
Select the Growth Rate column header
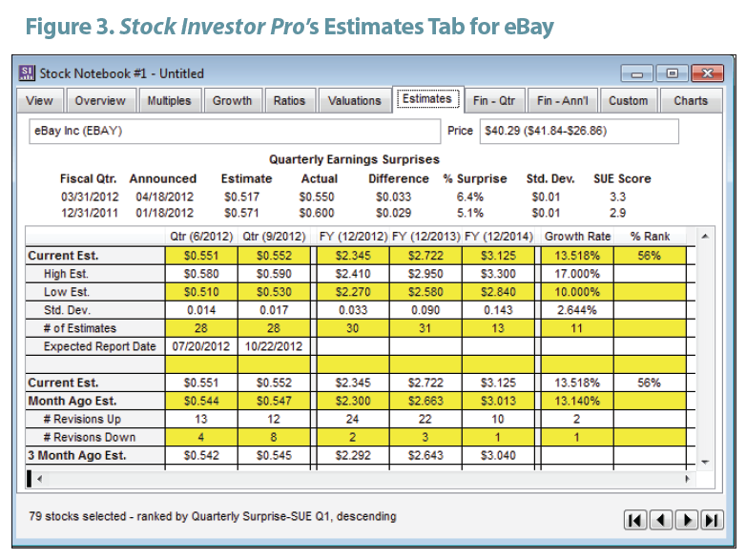pos(577,237)
